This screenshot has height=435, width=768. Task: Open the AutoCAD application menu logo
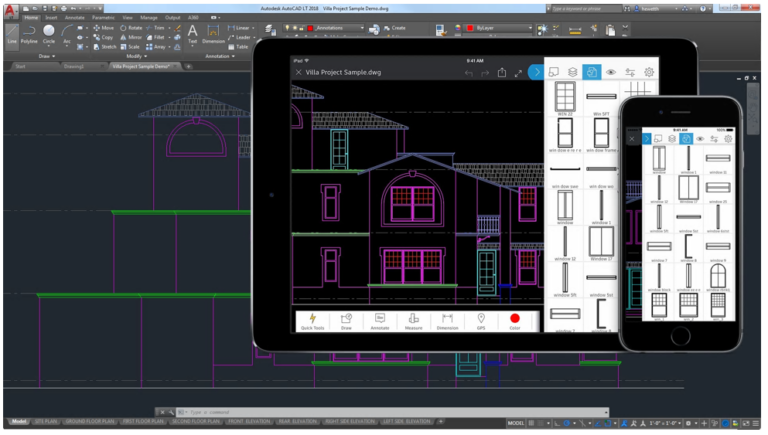[x=11, y=10]
